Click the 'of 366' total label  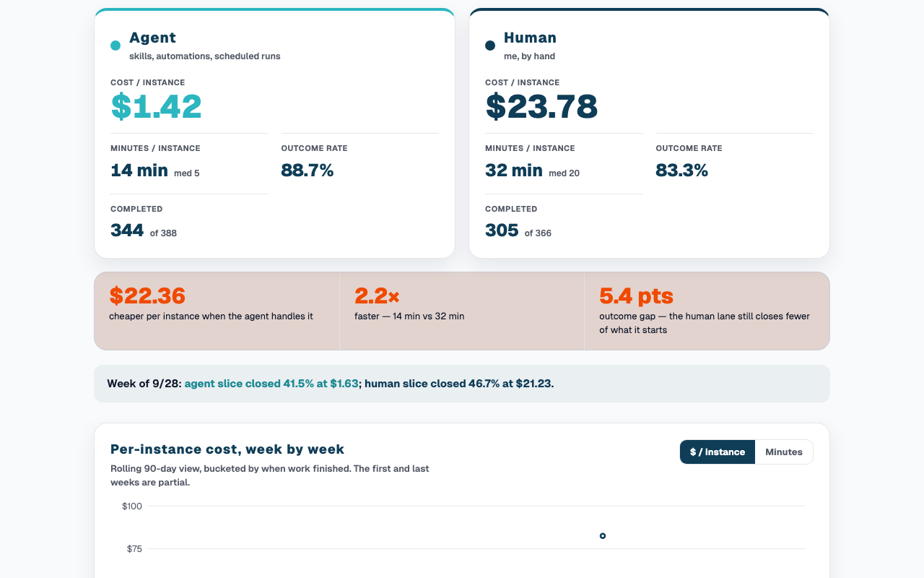click(x=538, y=233)
